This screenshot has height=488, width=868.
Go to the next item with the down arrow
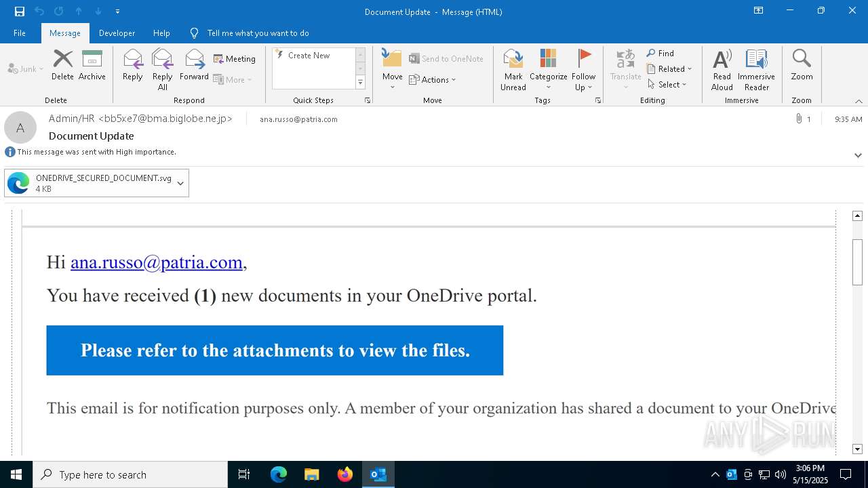pyautogui.click(x=98, y=12)
